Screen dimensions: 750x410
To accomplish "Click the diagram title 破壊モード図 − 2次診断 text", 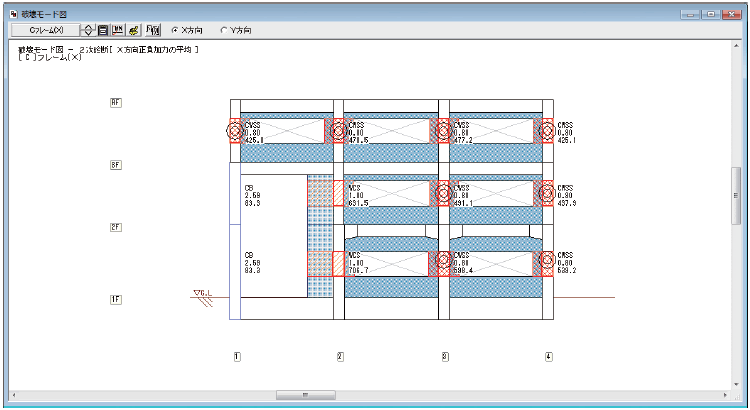I will tap(65, 49).
